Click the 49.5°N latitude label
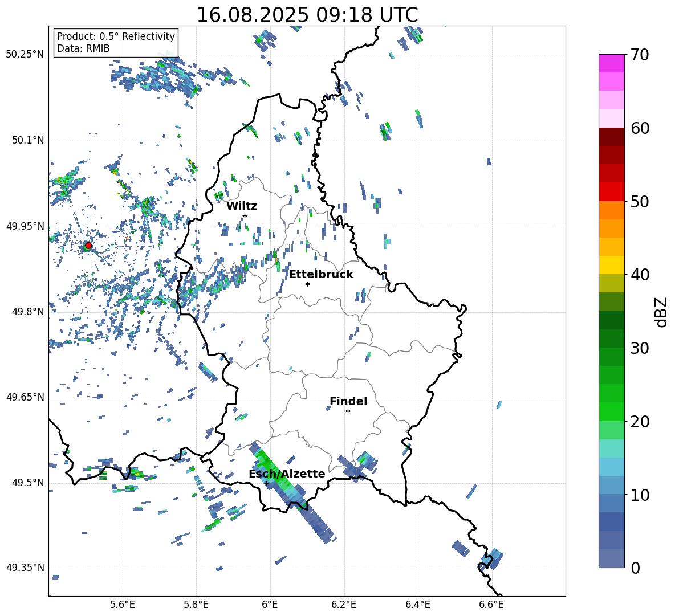 pos(28,483)
